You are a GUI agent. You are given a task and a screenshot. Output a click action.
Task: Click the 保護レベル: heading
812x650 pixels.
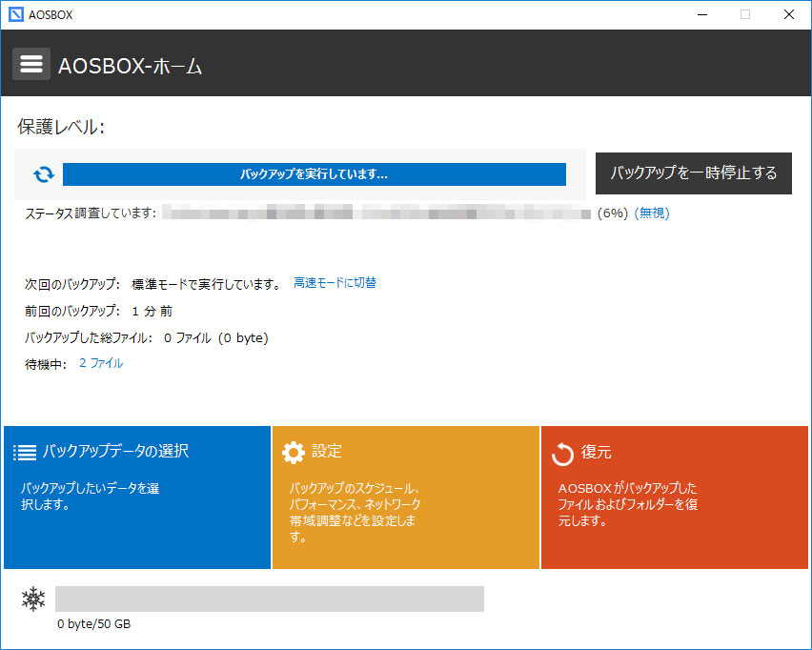click(61, 127)
